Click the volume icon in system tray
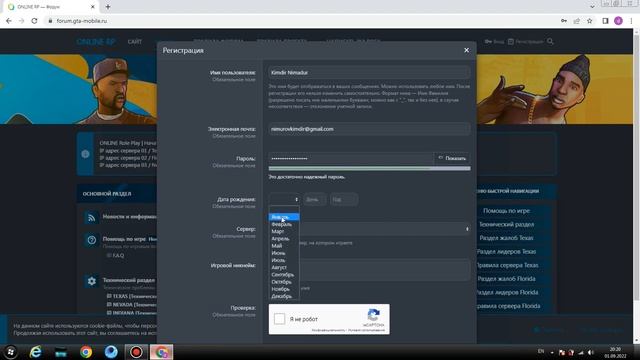Viewport: 640px width, 360px height. tap(591, 352)
